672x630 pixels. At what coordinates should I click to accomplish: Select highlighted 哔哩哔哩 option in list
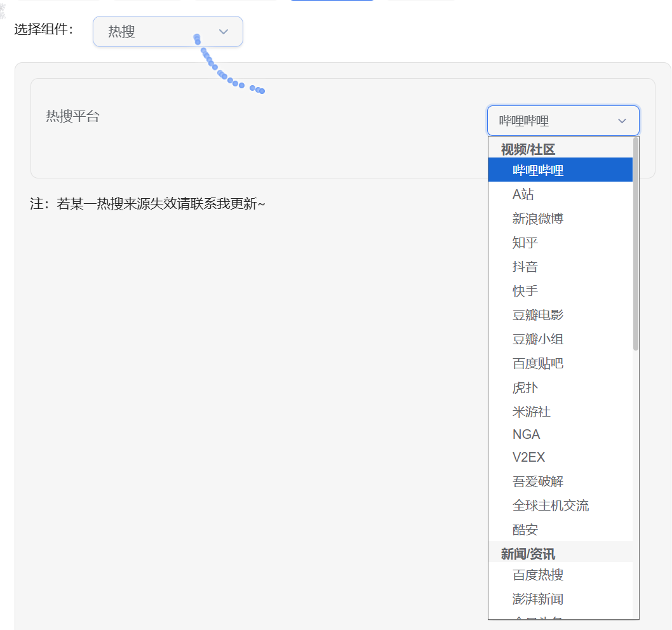(560, 170)
